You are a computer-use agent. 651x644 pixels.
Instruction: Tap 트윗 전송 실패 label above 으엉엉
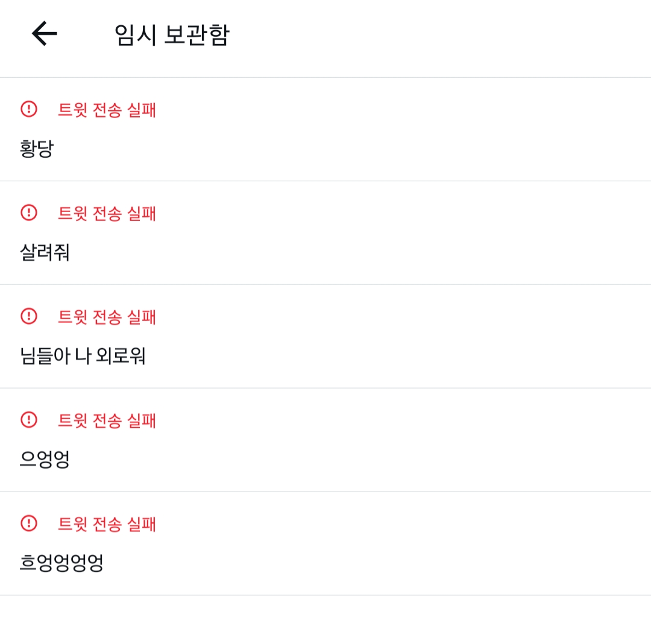click(107, 420)
